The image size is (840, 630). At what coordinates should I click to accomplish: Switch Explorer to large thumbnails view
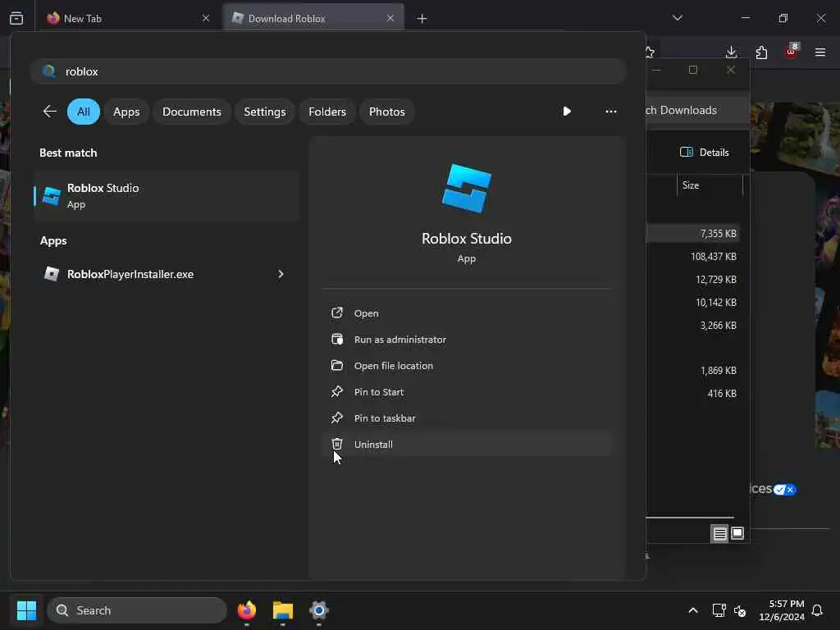[737, 533]
